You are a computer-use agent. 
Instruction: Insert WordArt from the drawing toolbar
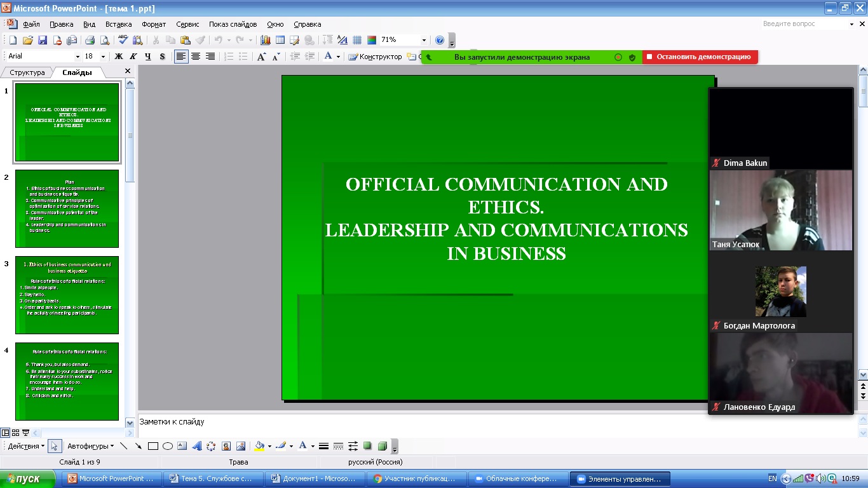coord(197,446)
